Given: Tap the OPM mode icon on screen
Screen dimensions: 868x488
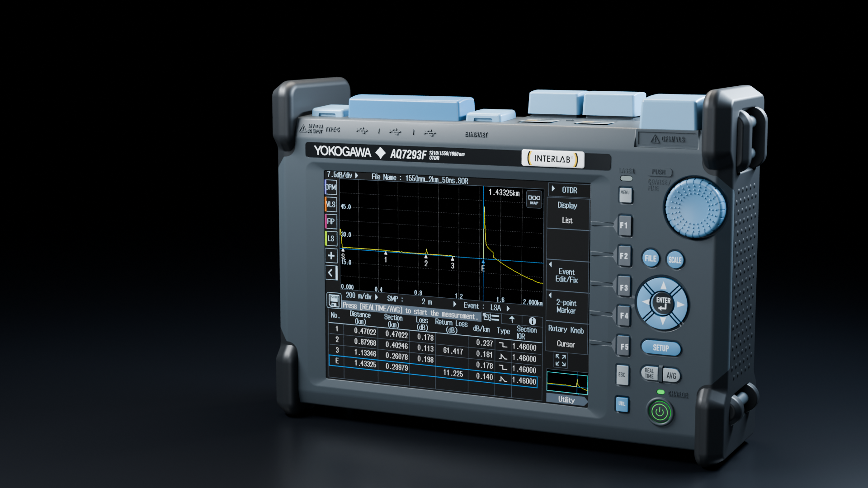Looking at the screenshot, I should click(331, 187).
